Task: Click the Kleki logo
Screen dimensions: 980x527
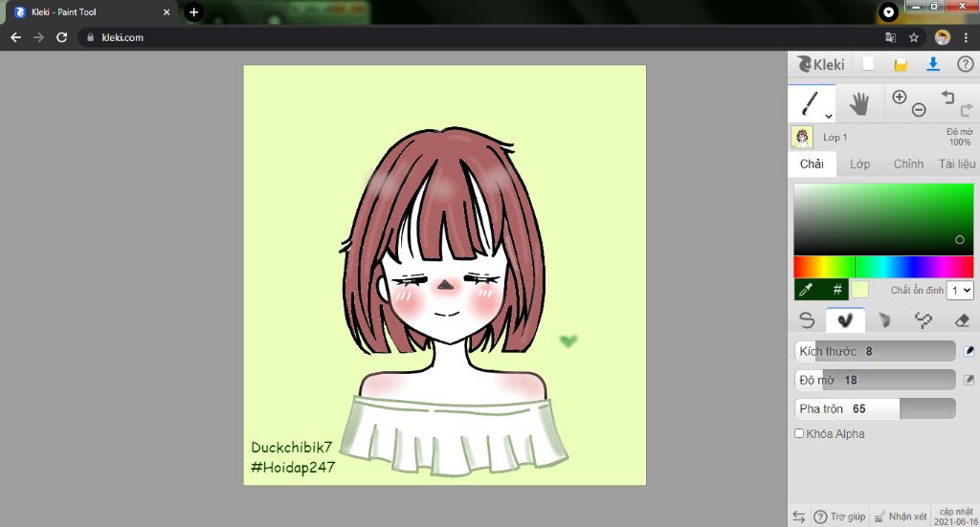Action: click(820, 64)
